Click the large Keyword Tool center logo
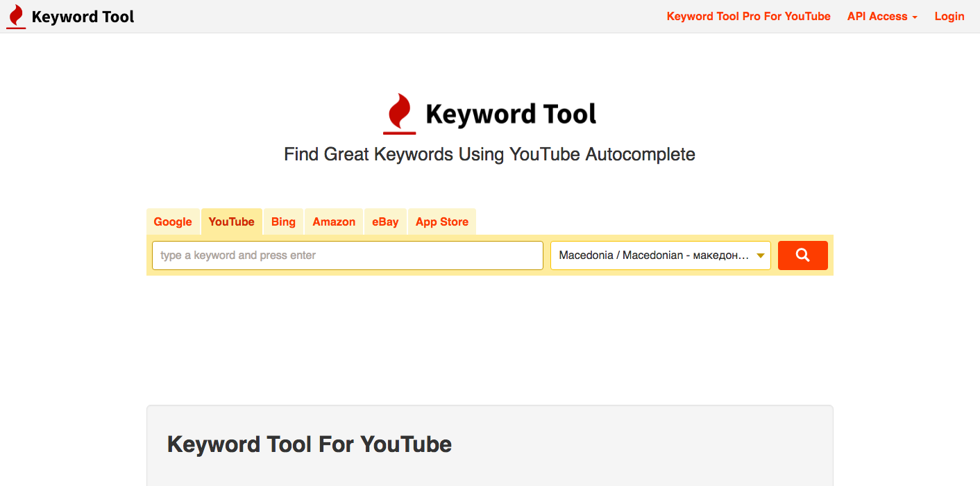The image size is (980, 486). (490, 114)
